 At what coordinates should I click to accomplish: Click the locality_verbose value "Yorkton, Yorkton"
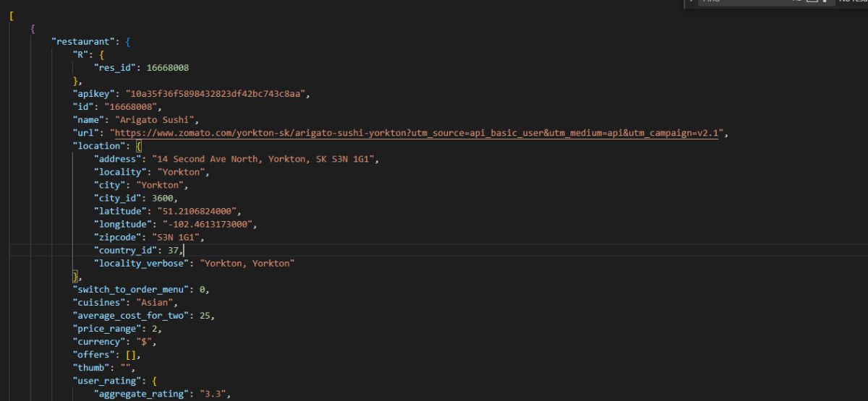[x=247, y=263]
